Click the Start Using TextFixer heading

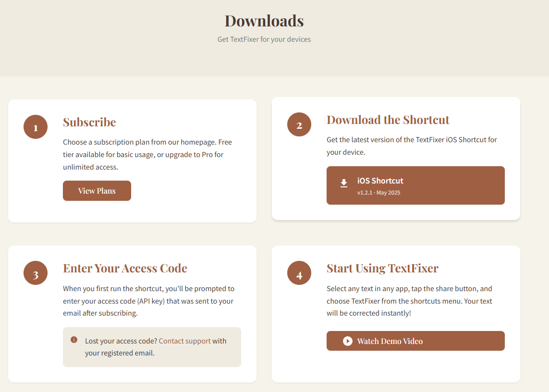click(x=382, y=268)
